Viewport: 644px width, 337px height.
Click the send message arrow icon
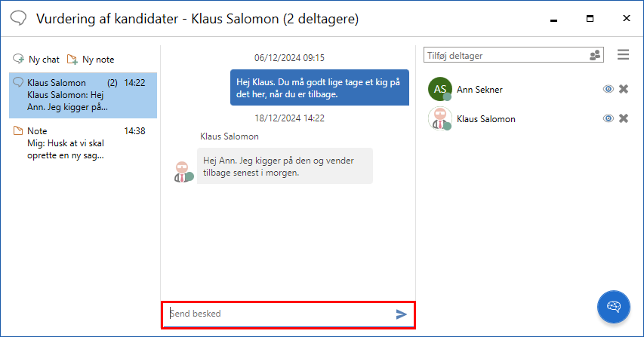401,314
